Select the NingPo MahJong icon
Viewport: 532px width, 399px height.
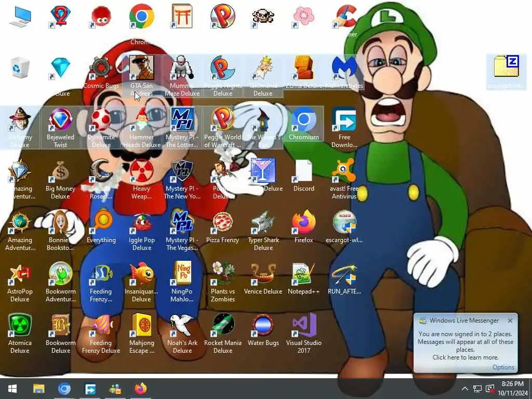click(x=182, y=273)
